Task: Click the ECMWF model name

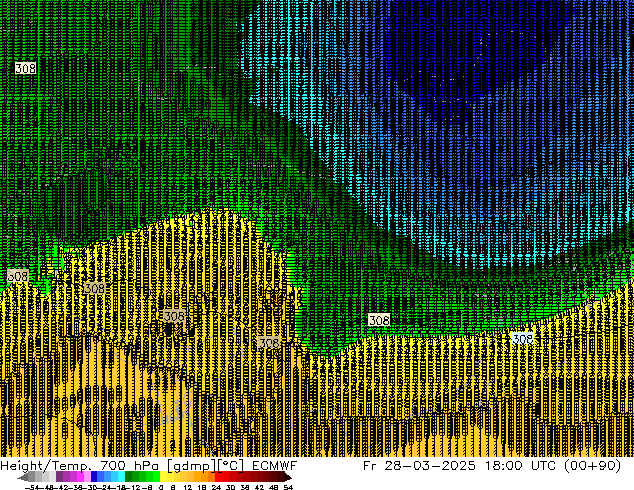Action: coord(274,466)
